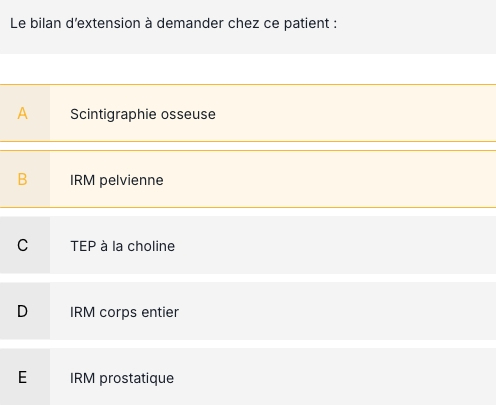Click the letter D badge
496x405 pixels.
point(25,311)
